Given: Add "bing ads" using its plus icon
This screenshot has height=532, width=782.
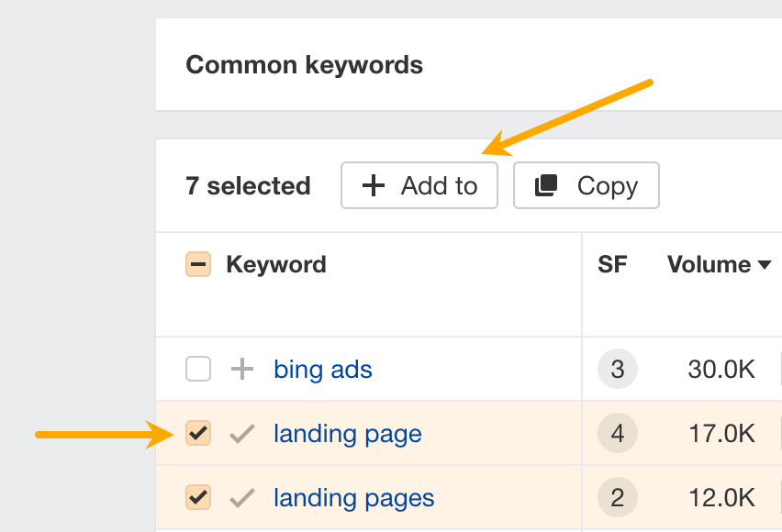Looking at the screenshot, I should (241, 369).
